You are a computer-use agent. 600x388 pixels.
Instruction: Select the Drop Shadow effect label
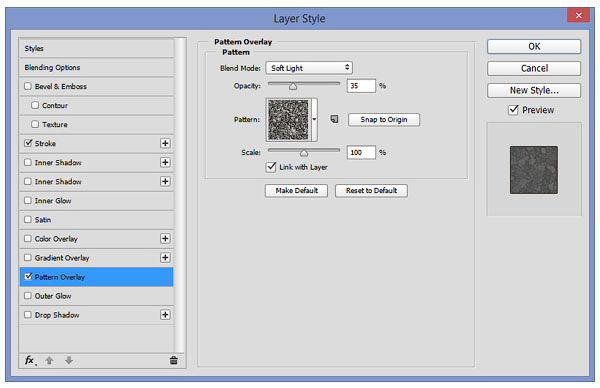click(57, 315)
